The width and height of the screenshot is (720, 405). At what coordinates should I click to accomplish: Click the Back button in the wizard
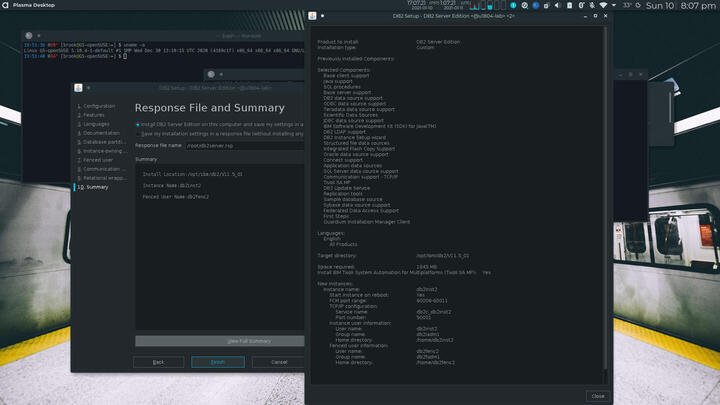pyautogui.click(x=158, y=362)
